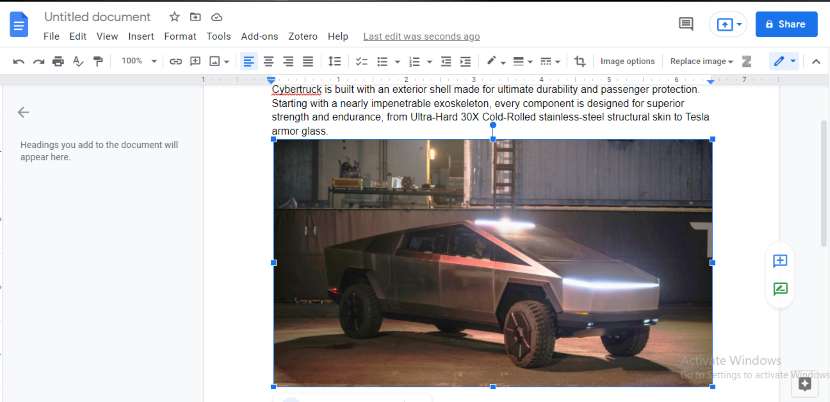Open the Google Docs home icon
Screen dimensions: 830x402
click(x=19, y=24)
